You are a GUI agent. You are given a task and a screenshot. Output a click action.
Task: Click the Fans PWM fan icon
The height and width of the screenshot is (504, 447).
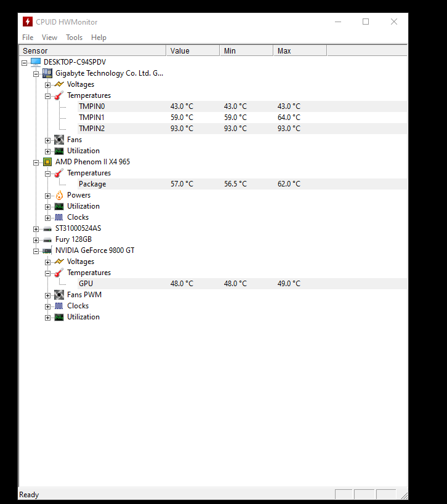59,295
